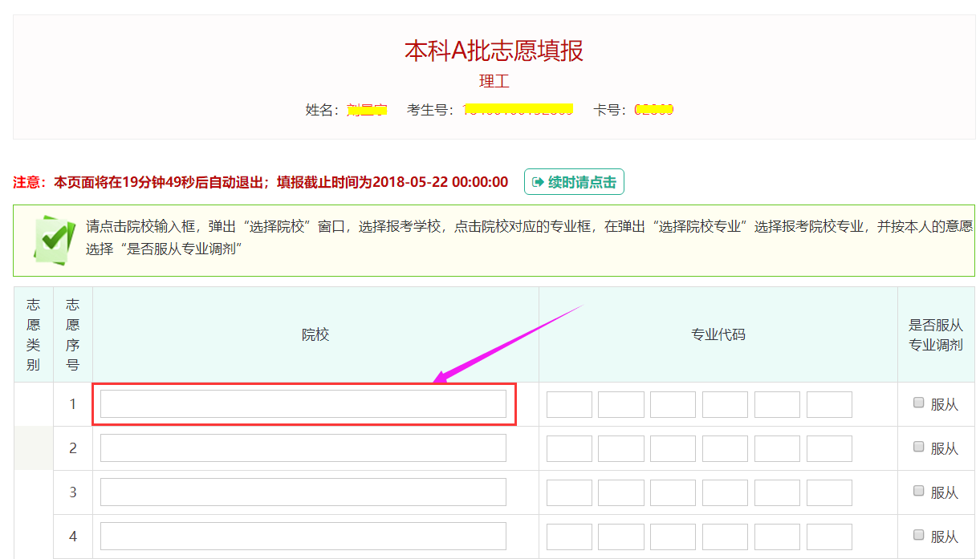Click the 续时请点击 extend-time button
Image resolution: width=980 pixels, height=559 pixels.
(574, 182)
